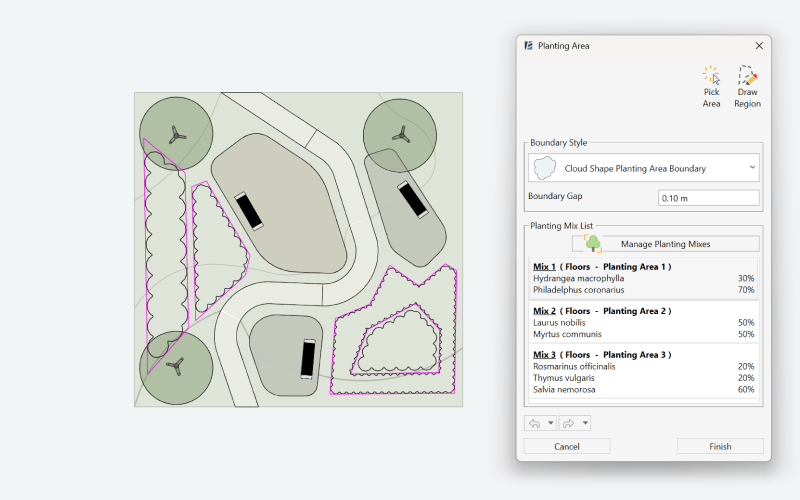800x500 pixels.
Task: Select the Draw Region tool
Action: [x=747, y=86]
